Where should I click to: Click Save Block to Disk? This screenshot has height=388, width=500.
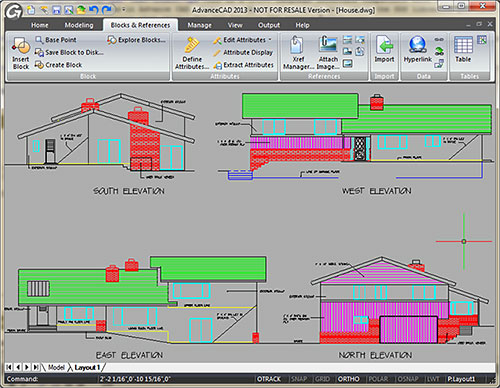point(69,52)
